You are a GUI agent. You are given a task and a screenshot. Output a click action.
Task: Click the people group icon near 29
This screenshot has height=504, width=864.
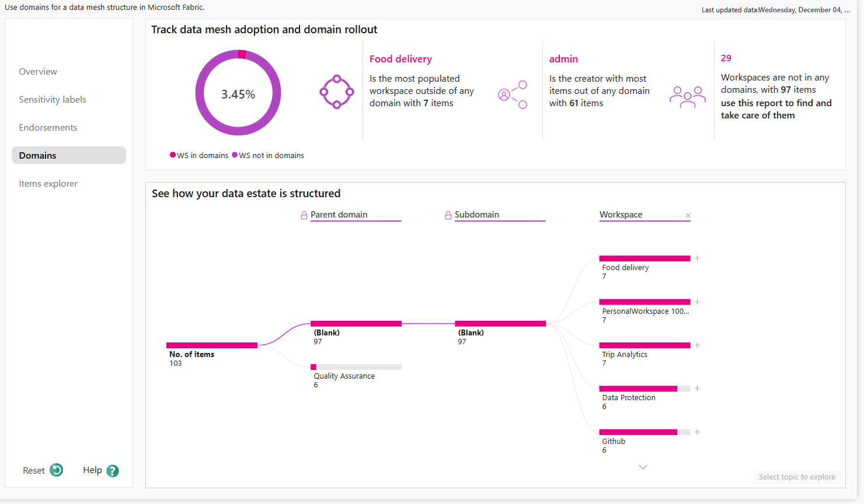coord(687,96)
